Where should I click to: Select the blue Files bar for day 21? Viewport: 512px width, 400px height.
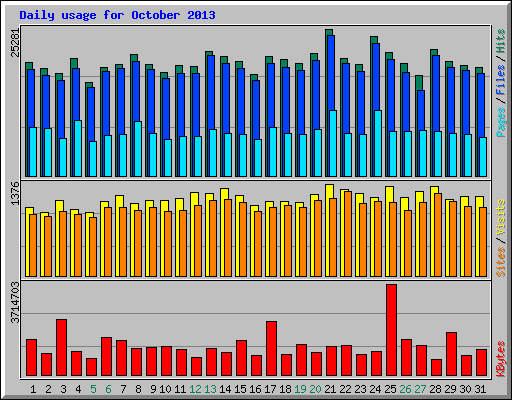331,73
